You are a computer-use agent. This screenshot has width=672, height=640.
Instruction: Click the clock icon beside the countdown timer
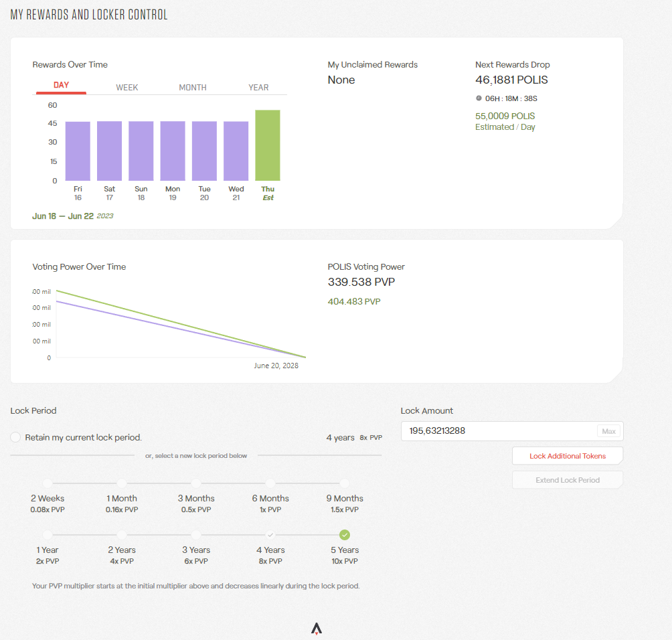(x=479, y=98)
